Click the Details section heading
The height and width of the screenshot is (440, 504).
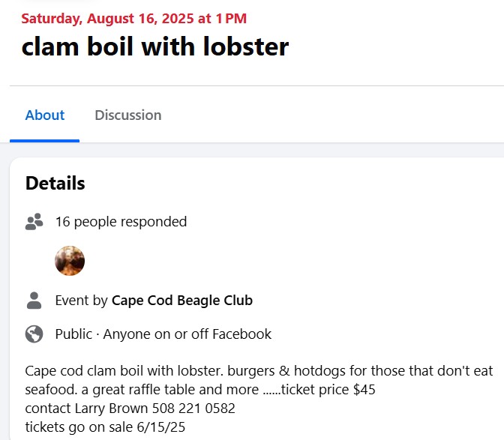click(55, 184)
